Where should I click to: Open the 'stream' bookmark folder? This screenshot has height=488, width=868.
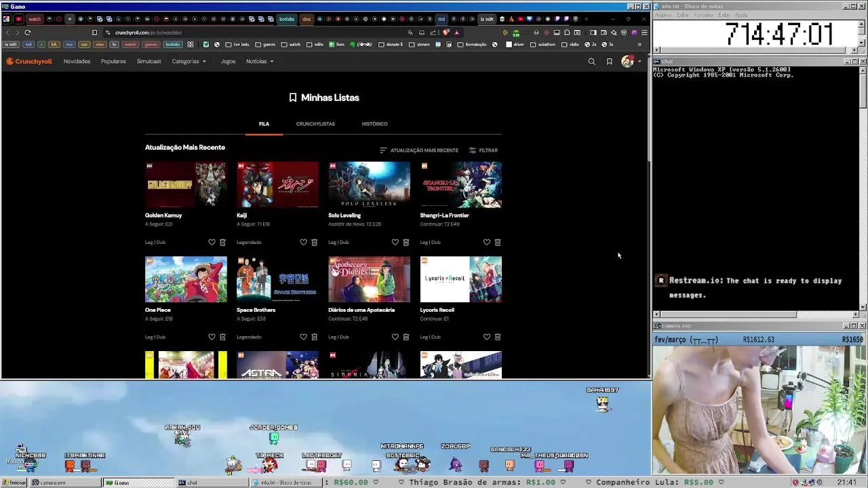pyautogui.click(x=420, y=45)
